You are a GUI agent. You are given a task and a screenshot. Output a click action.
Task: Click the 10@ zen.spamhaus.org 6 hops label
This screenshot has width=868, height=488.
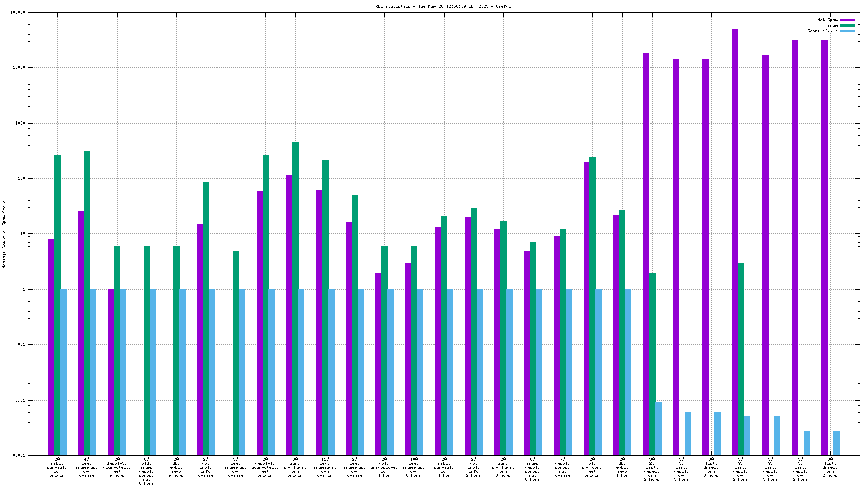pyautogui.click(x=414, y=467)
